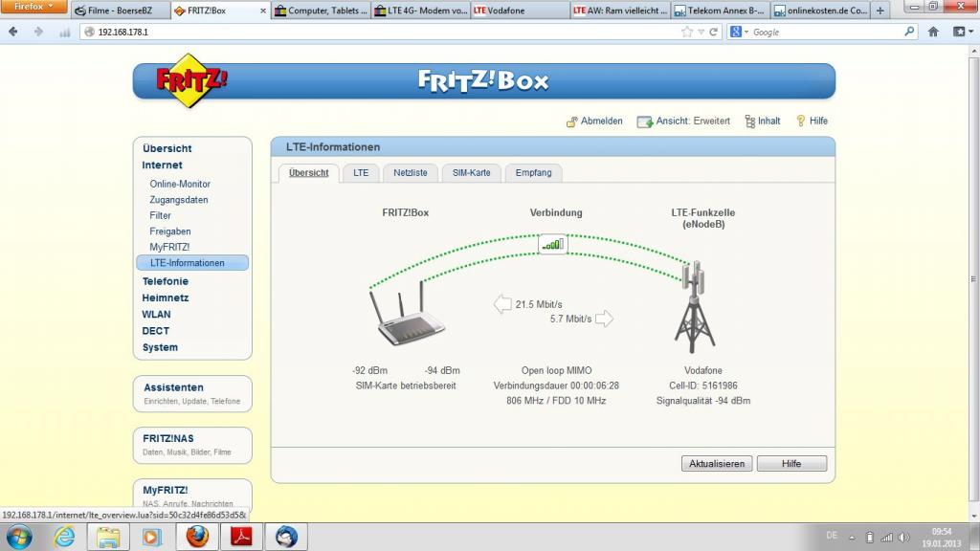Click the Firefox home icon
This screenshot has height=551, width=980.
click(x=933, y=32)
